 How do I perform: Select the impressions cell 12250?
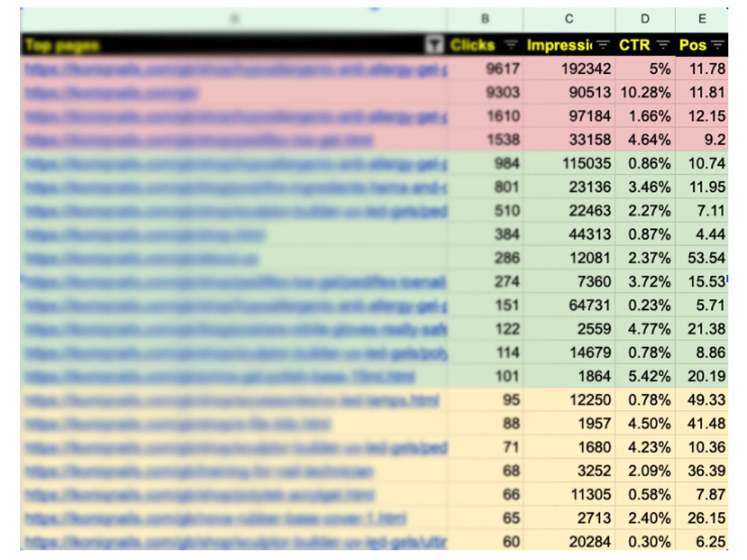coord(568,400)
